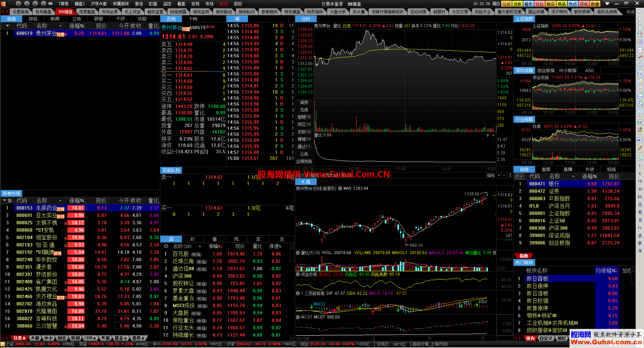Open the 基金 category menu at bottom
Screen dimensions: 644x348
click(x=121, y=338)
